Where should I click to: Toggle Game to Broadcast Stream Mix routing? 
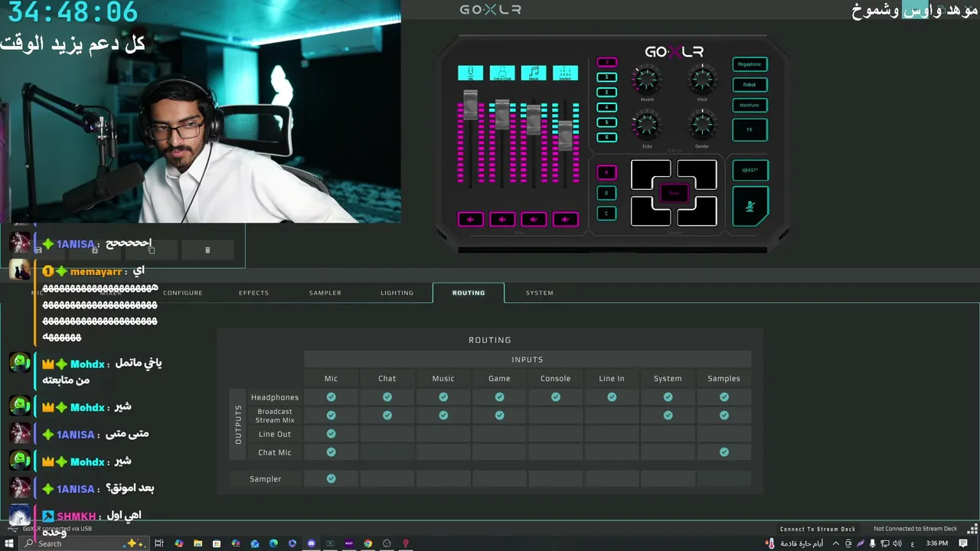499,416
